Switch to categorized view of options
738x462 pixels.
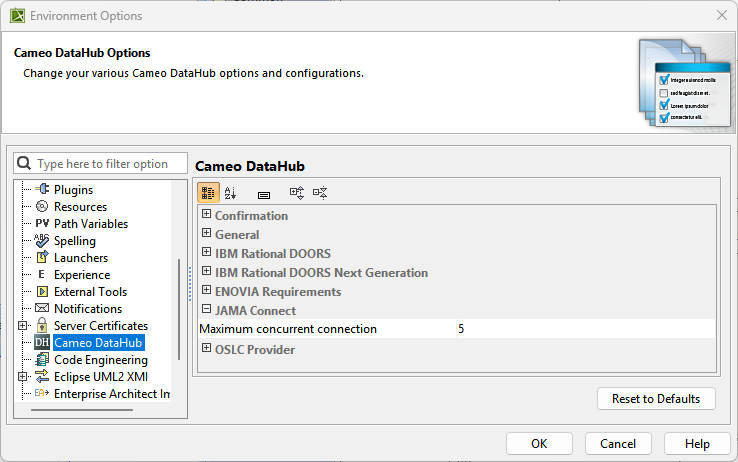pos(208,193)
